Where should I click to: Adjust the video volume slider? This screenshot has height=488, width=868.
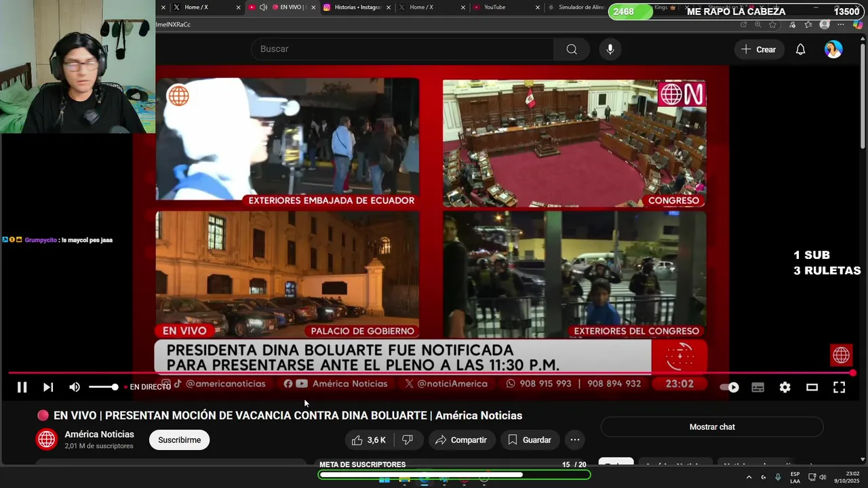[104, 387]
